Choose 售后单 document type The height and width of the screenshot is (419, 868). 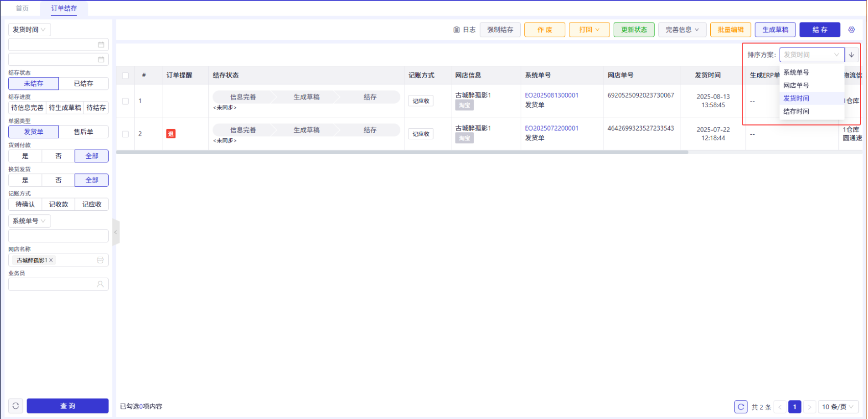point(84,132)
